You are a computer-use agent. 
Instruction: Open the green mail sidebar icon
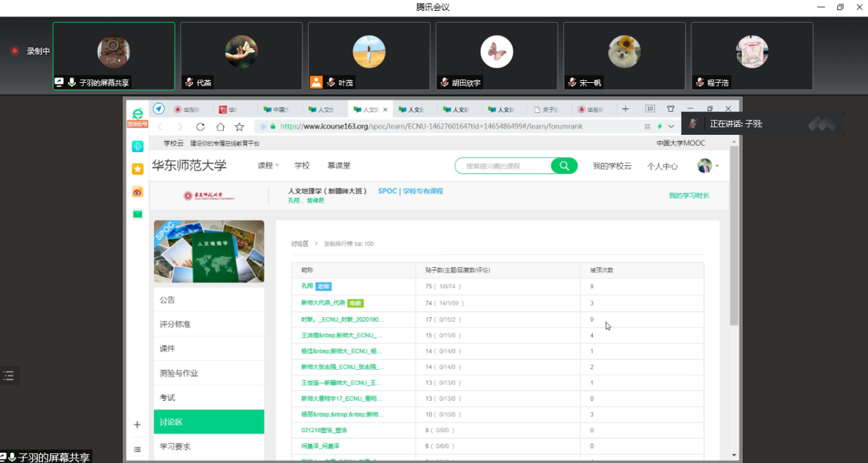[138, 214]
